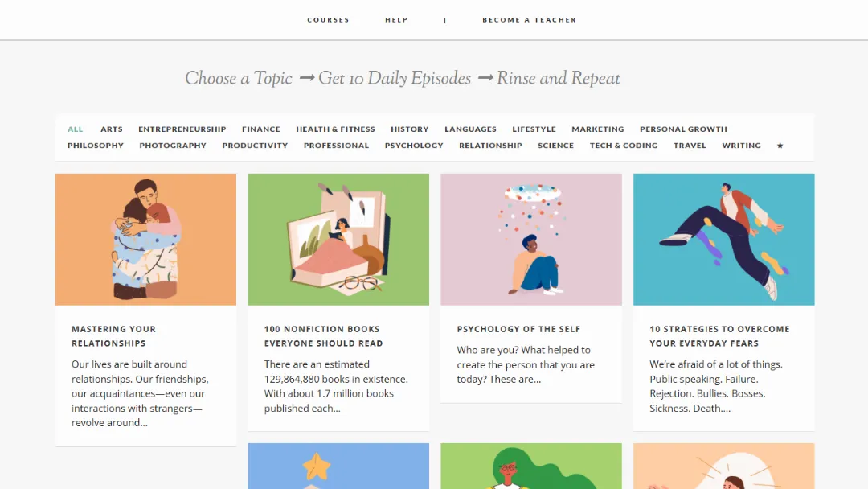Filter courses by FINANCE
Image resolution: width=868 pixels, height=489 pixels.
(x=260, y=129)
